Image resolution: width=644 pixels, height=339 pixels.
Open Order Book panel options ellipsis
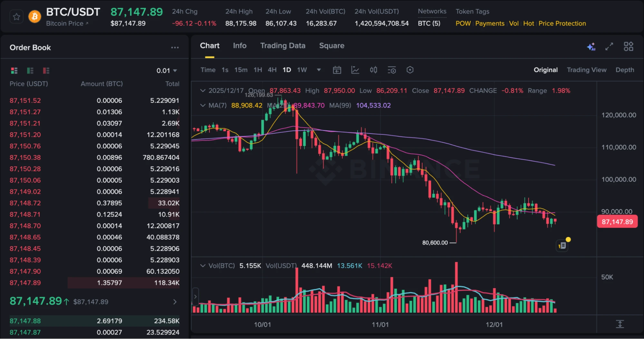[x=175, y=47]
